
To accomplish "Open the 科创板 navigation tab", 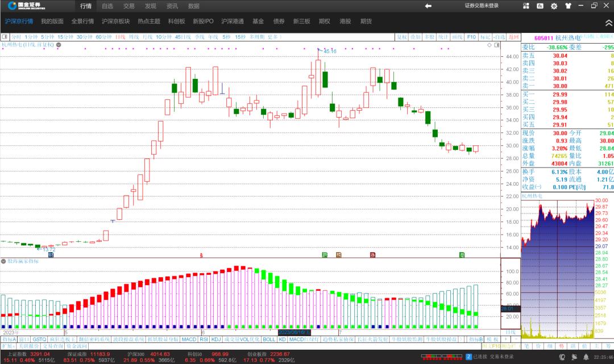I will tap(176, 22).
